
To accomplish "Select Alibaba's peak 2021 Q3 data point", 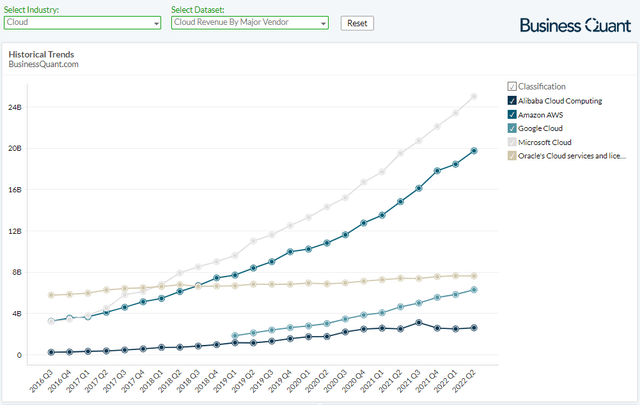I will [419, 323].
